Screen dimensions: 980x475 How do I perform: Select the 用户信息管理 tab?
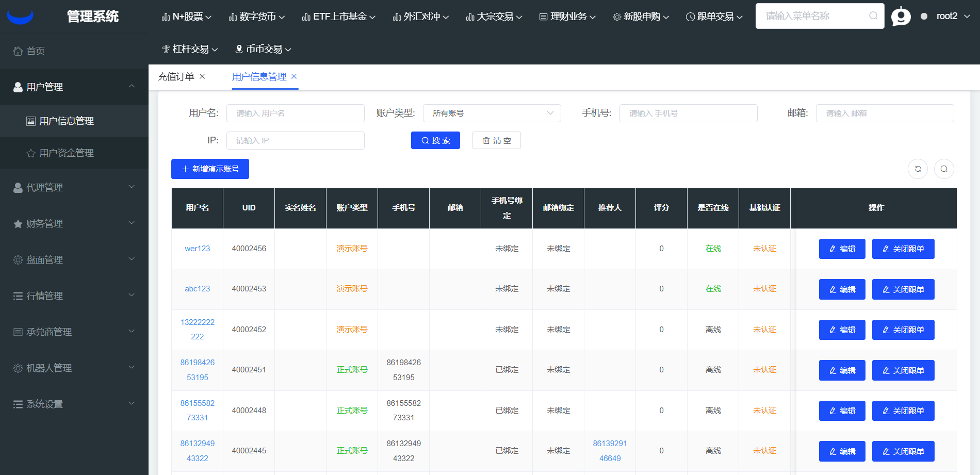[x=259, y=77]
